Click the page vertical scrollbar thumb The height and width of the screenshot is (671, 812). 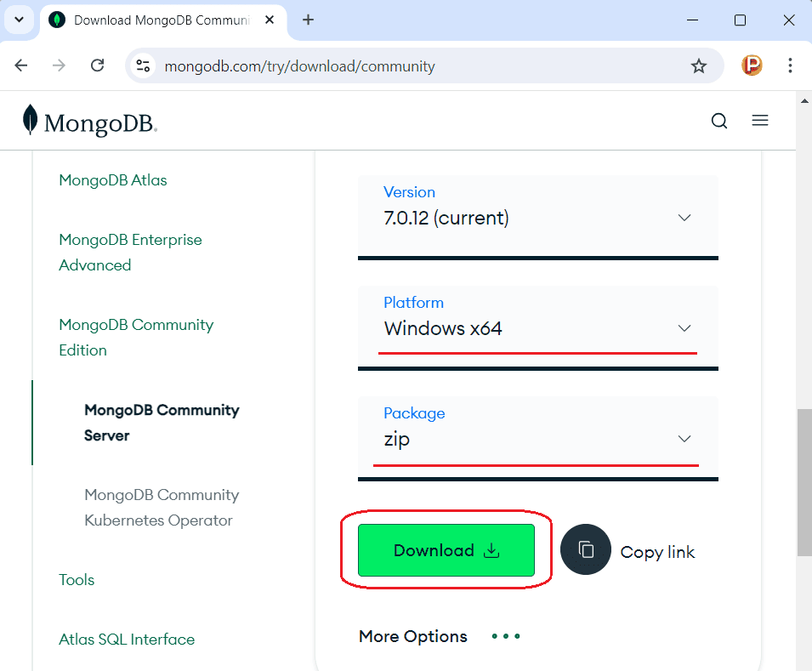tap(803, 482)
